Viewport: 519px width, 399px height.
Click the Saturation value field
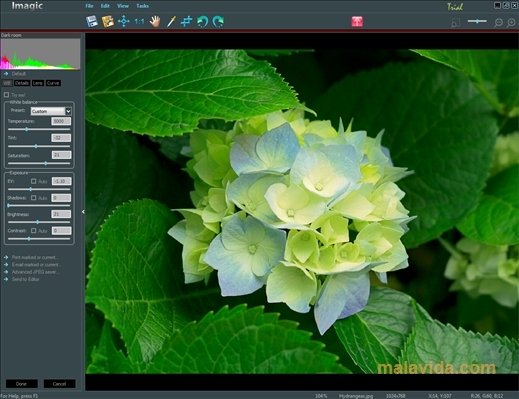61,155
